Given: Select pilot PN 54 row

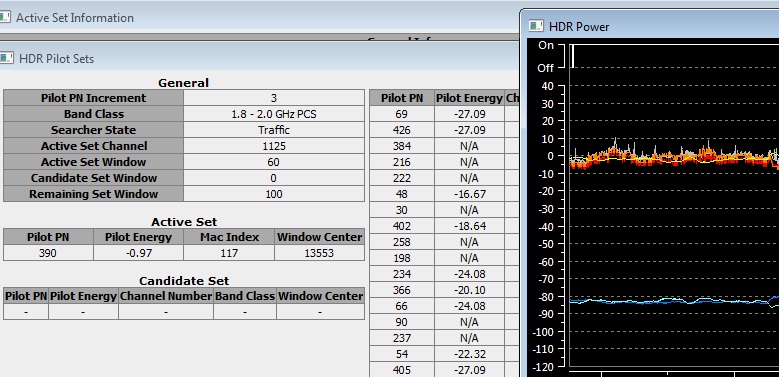Looking at the screenshot, I should click(x=444, y=354).
